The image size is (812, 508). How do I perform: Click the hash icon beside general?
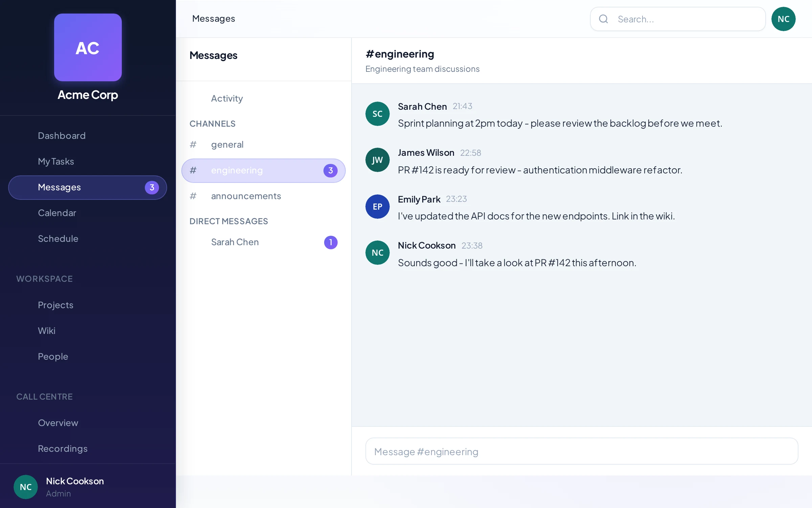(193, 145)
